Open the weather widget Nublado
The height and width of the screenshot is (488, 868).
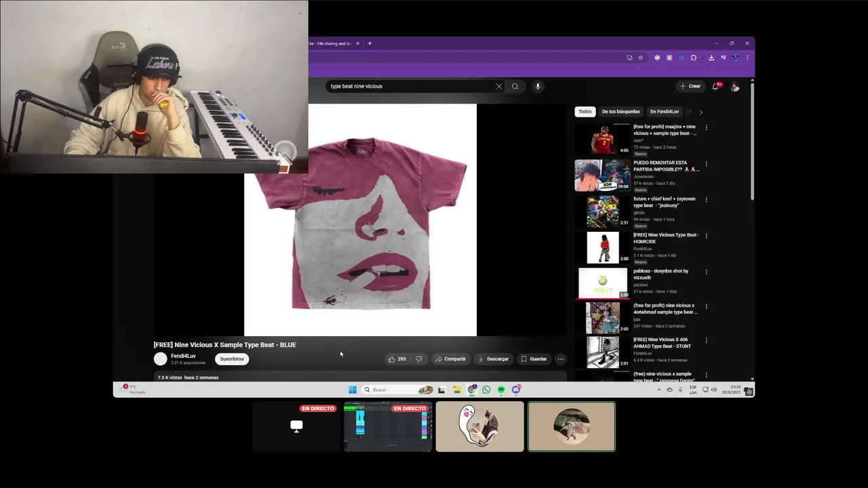pos(133,389)
